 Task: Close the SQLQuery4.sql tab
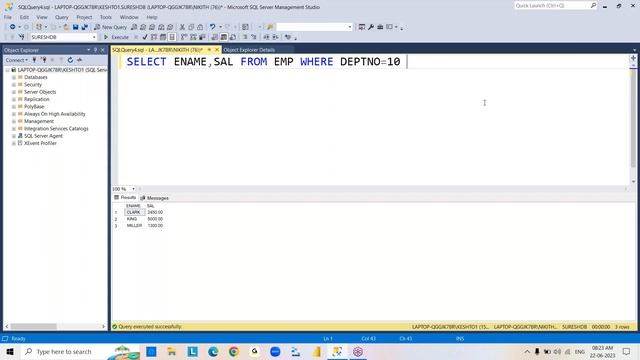(217, 50)
